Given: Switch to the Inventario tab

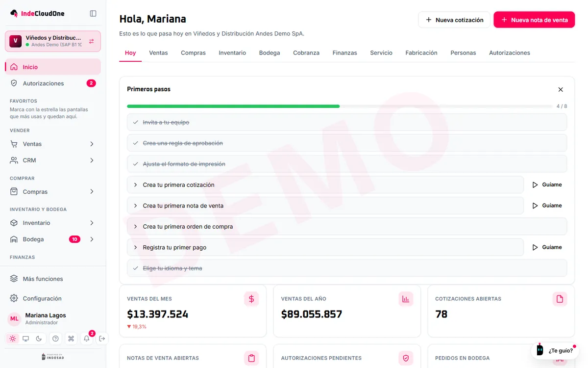Looking at the screenshot, I should (232, 53).
